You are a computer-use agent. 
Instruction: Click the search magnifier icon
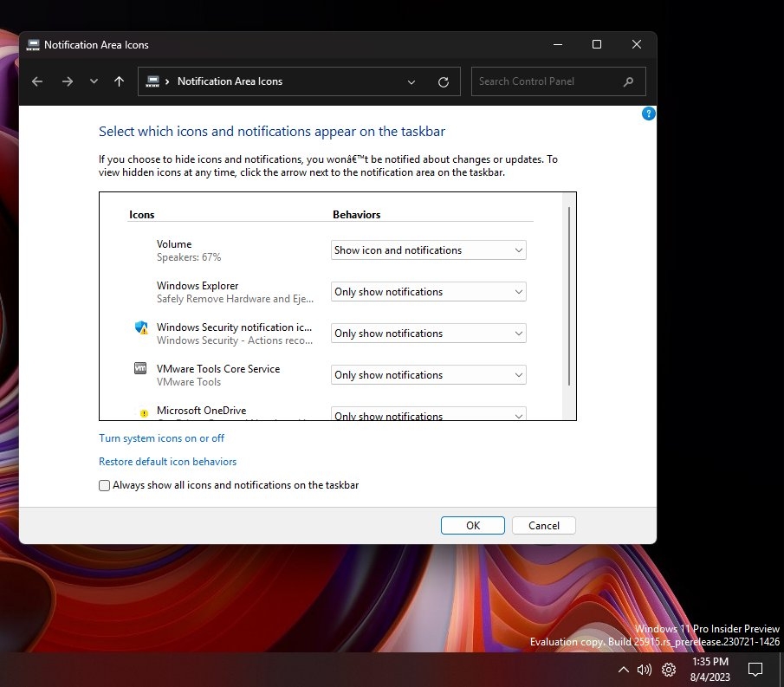(x=629, y=81)
